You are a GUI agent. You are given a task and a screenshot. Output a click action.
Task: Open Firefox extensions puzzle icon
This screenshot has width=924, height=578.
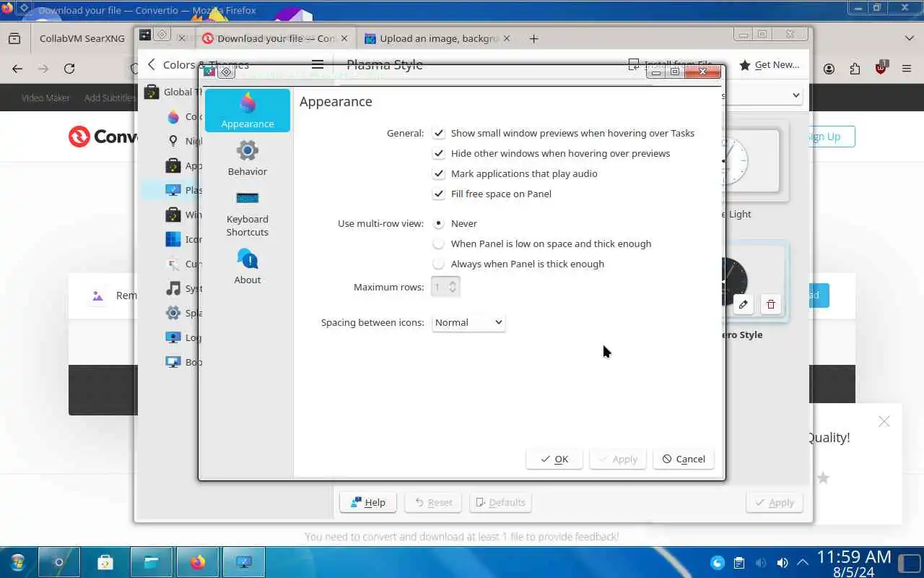click(x=855, y=69)
